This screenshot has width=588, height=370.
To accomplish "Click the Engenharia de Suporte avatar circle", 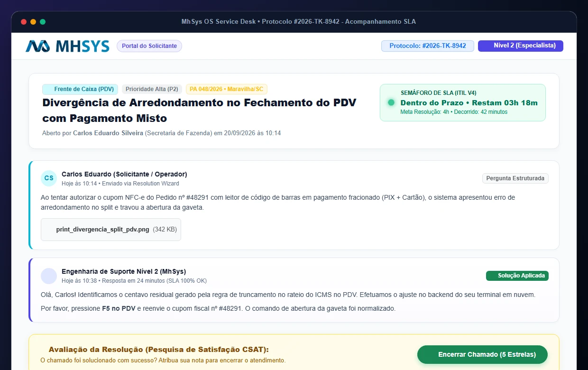I will pos(49,276).
